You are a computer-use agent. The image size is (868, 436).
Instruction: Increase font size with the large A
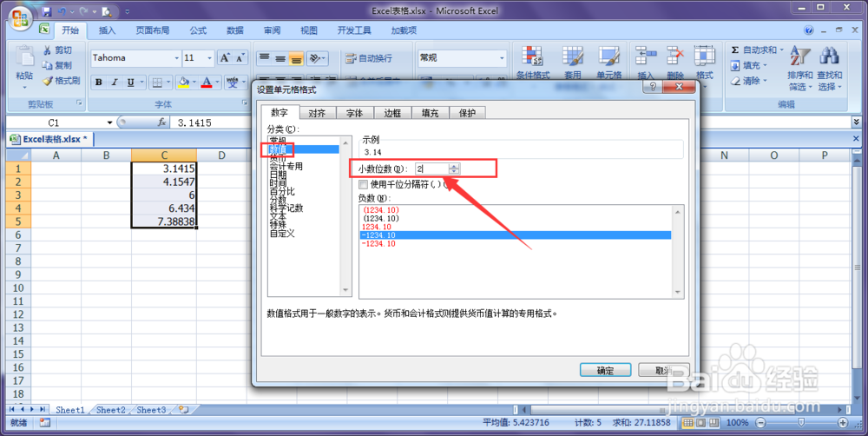point(225,57)
